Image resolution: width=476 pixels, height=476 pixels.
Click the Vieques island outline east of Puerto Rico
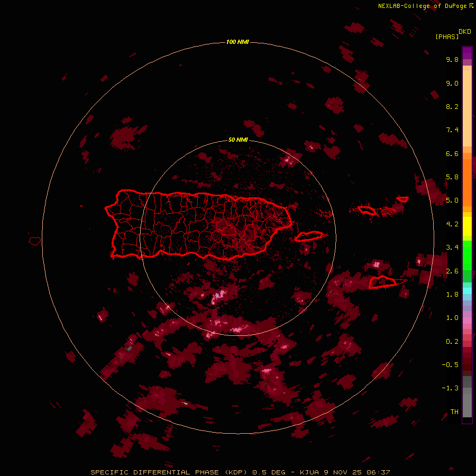[309, 236]
